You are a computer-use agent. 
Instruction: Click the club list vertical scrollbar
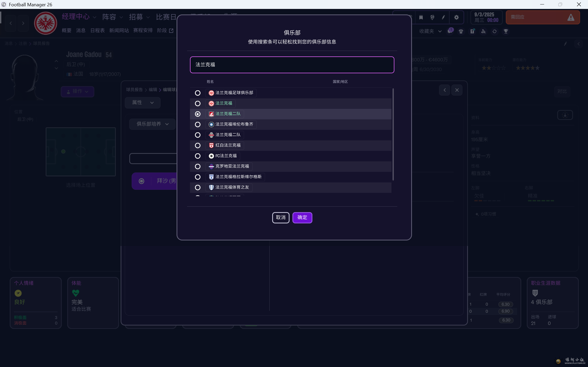pyautogui.click(x=393, y=134)
